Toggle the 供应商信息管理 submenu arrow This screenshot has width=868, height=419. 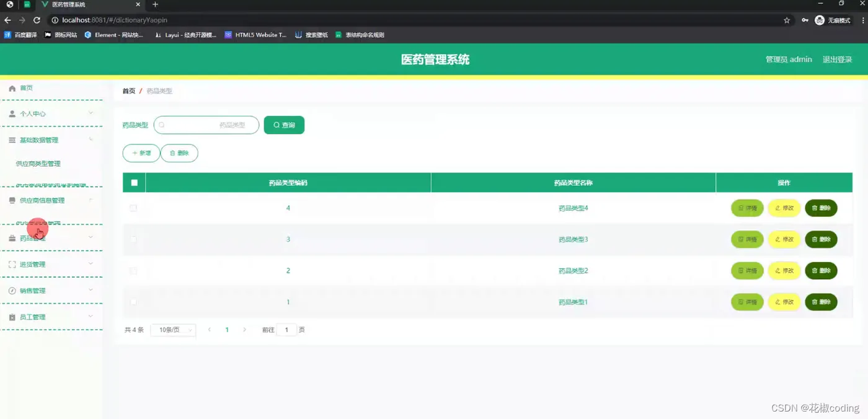point(91,200)
